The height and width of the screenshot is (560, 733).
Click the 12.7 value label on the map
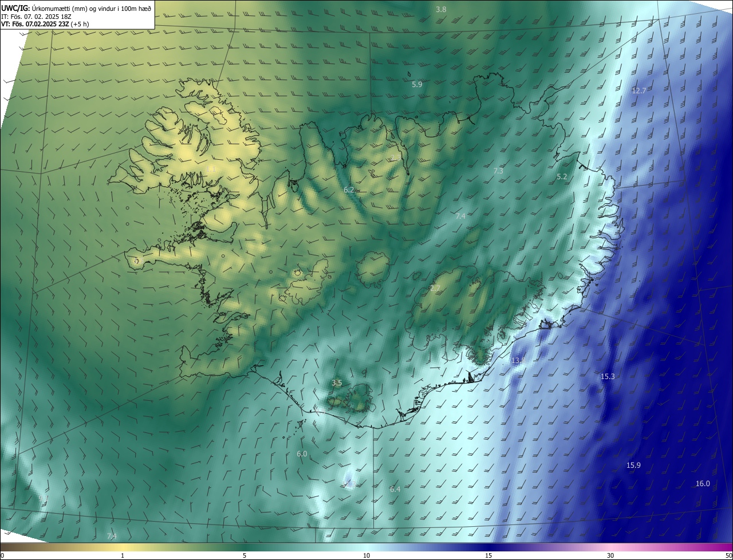pos(639,90)
